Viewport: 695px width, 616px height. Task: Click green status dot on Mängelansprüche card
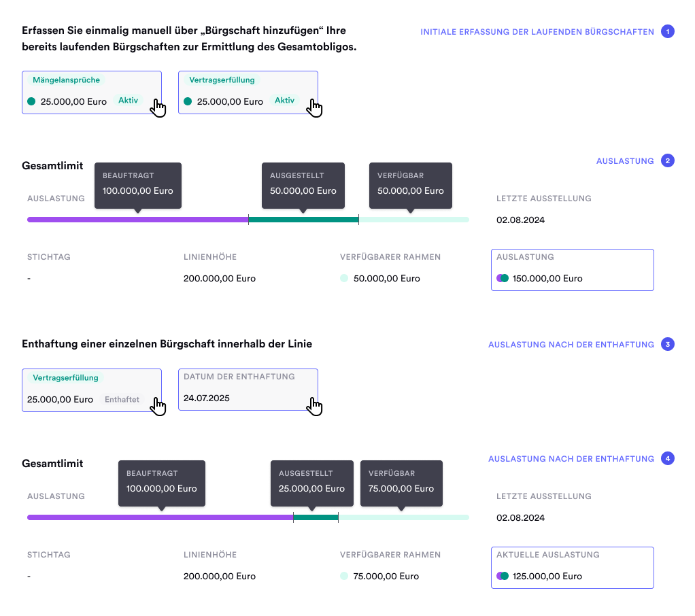click(31, 101)
